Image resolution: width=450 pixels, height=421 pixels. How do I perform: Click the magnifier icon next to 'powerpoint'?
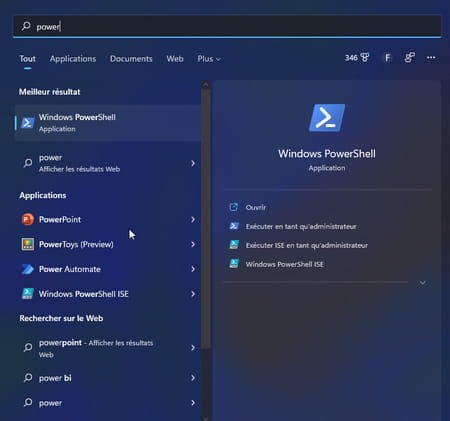pyautogui.click(x=28, y=347)
